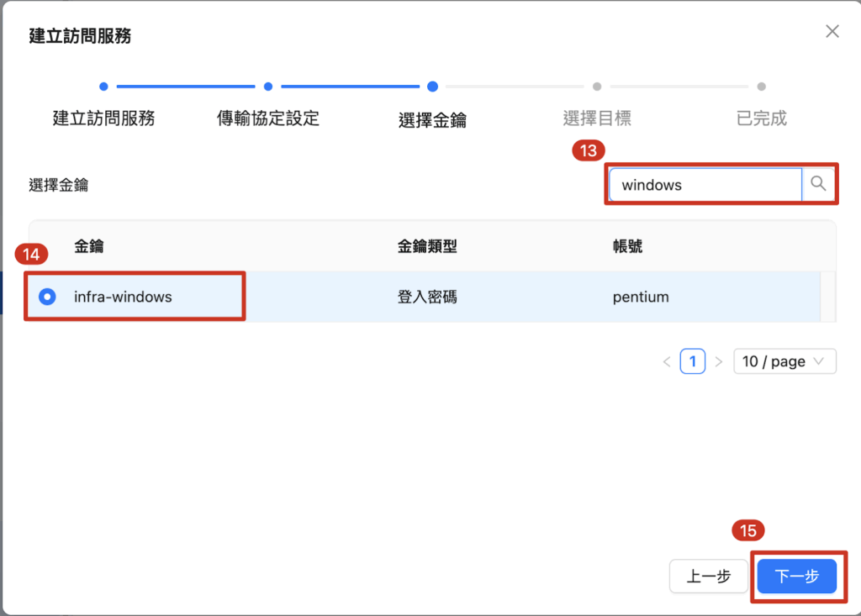Select the 選擇目標 step label
The height and width of the screenshot is (616, 861).
pos(596,118)
